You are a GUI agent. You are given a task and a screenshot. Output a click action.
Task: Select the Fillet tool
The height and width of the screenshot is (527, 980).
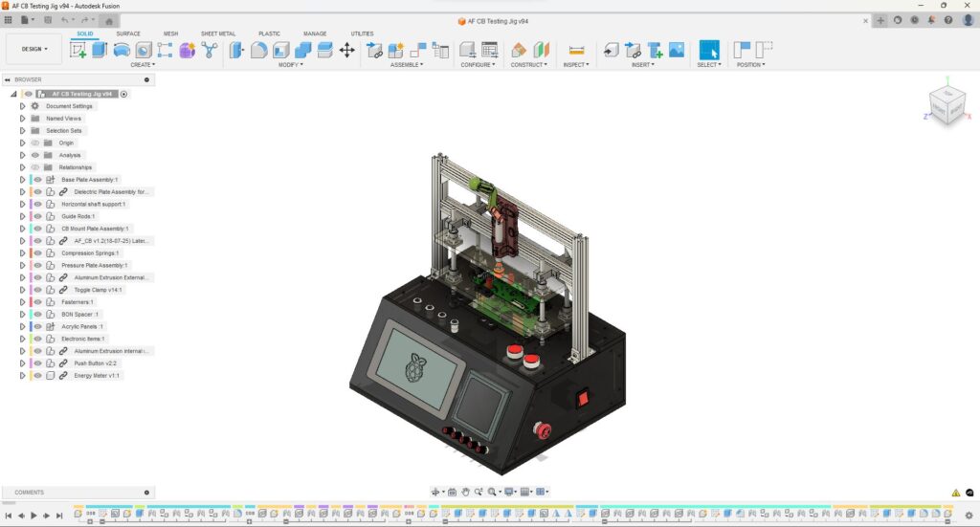click(258, 50)
